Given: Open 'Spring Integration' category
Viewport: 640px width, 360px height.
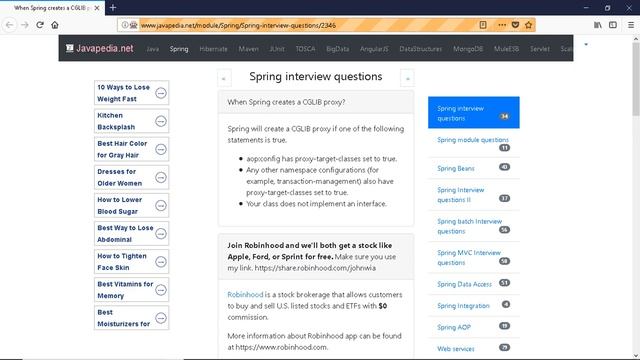Looking at the screenshot, I should tap(473, 306).
